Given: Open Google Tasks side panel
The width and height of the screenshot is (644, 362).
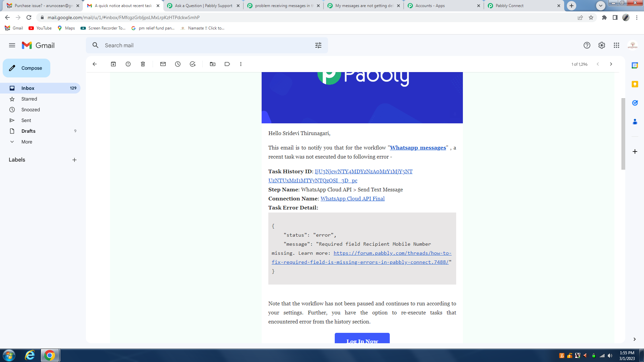Looking at the screenshot, I should pyautogui.click(x=635, y=103).
